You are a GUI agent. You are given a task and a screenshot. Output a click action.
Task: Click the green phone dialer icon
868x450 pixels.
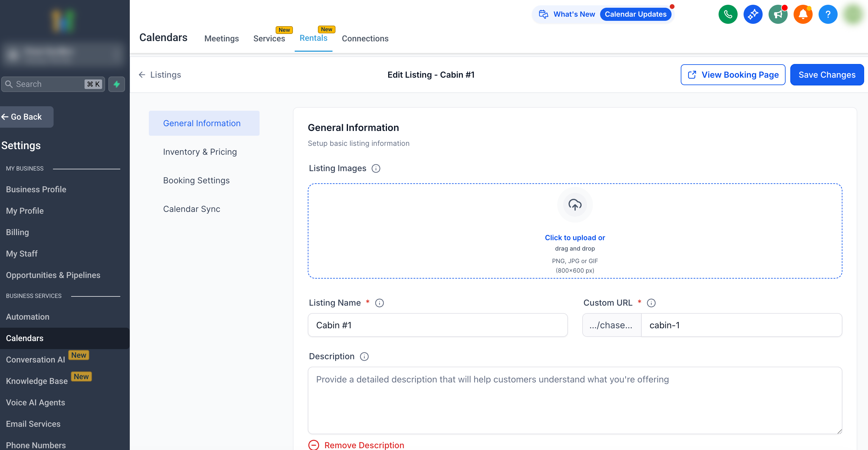pyautogui.click(x=728, y=15)
